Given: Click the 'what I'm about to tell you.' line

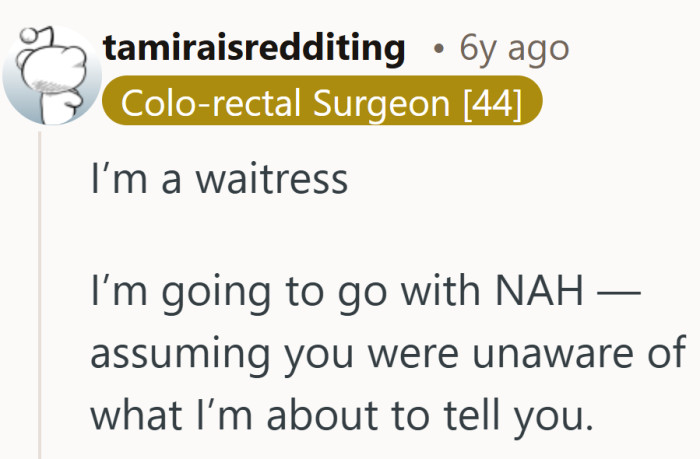Looking at the screenshot, I should pos(341,412).
